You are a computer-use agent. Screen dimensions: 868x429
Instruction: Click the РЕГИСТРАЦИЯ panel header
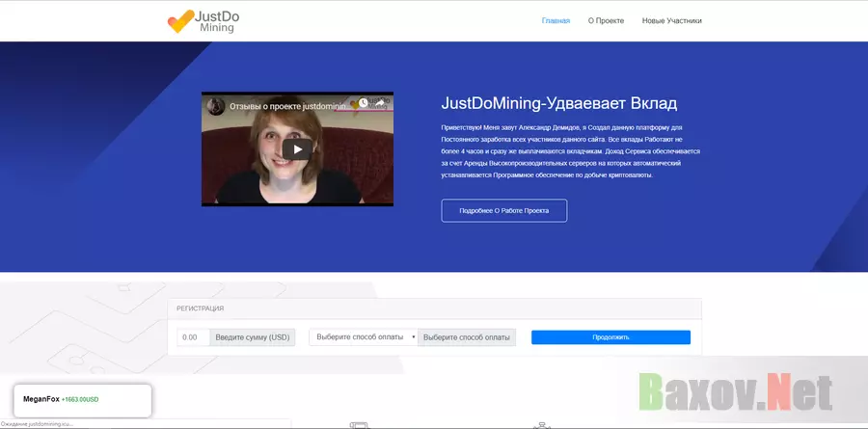[435, 308]
